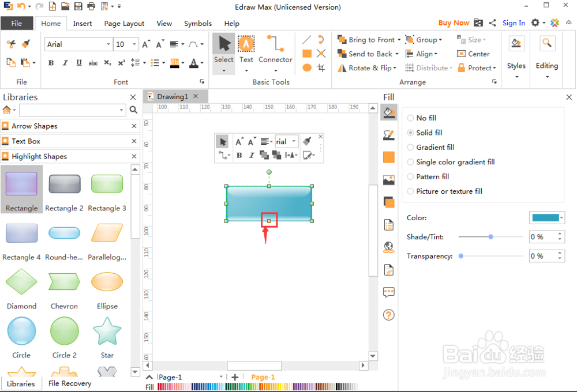
Task: Add a new page with plus button
Action: pos(235,377)
